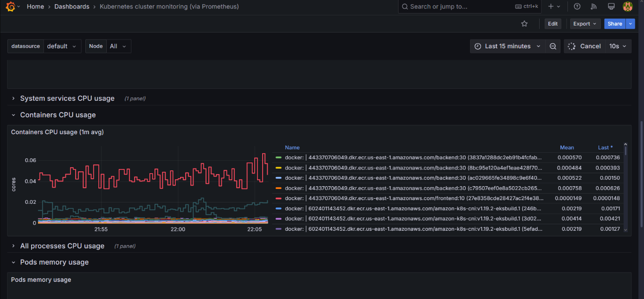Collapse the Pods memory usage row
This screenshot has width=644, height=299.
(54, 262)
